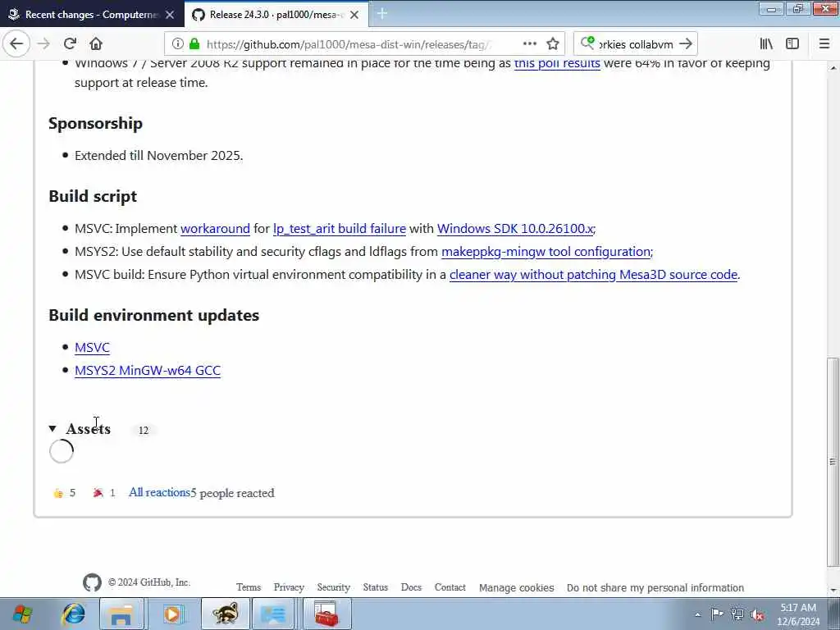The height and width of the screenshot is (630, 840).
Task: Collapse the Assets disclosure triangle
Action: pyautogui.click(x=52, y=428)
